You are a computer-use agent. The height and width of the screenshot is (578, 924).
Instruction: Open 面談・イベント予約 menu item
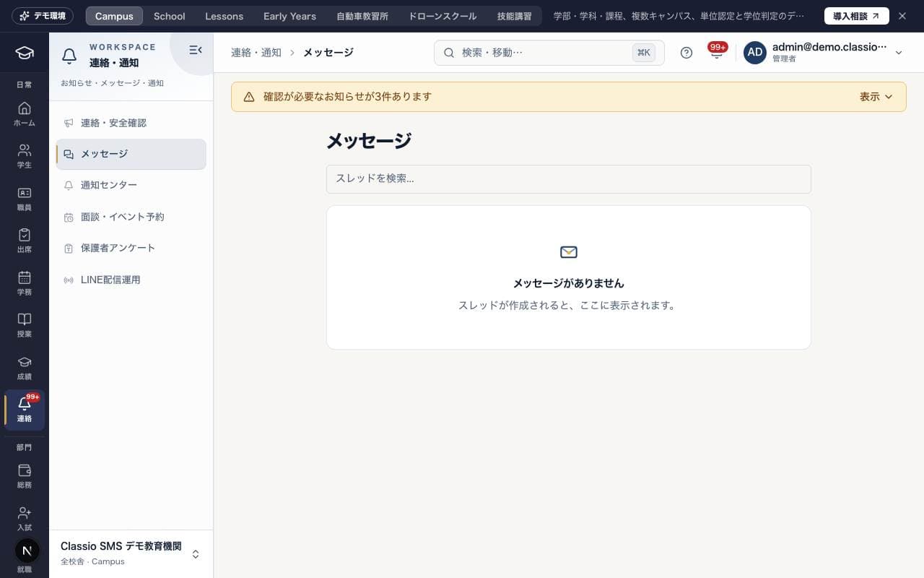pos(131,217)
